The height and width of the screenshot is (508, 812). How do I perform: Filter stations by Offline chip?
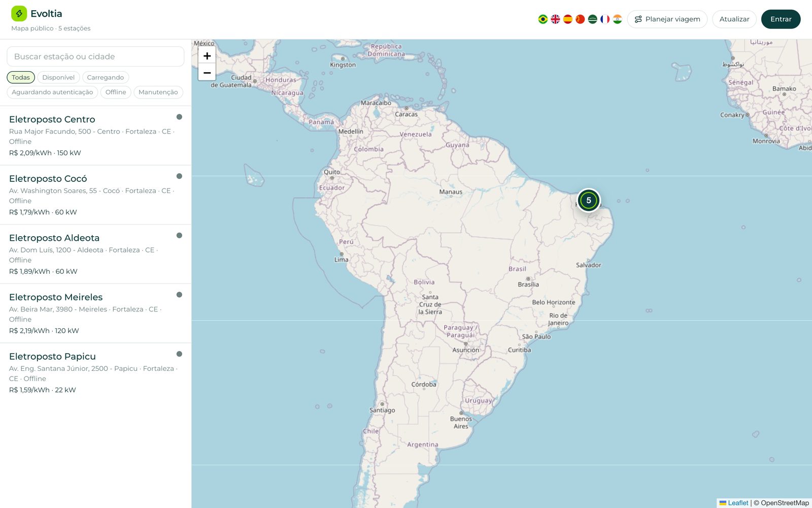pos(116,92)
